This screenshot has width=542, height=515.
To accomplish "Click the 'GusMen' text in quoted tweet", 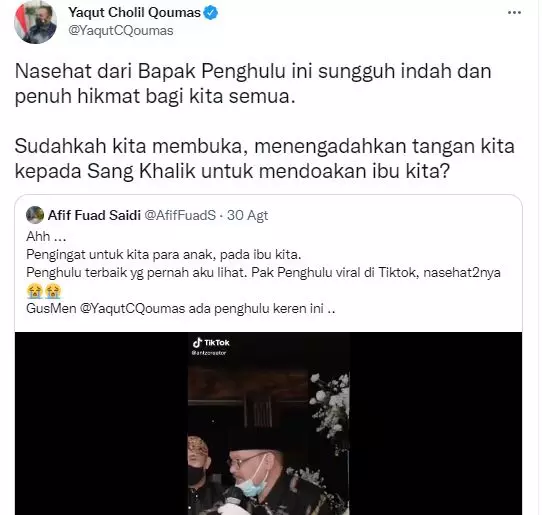I will click(x=51, y=308).
